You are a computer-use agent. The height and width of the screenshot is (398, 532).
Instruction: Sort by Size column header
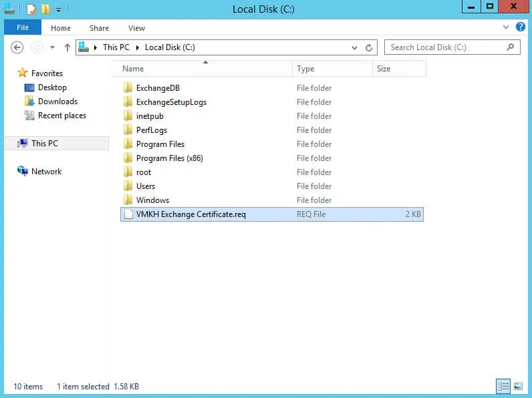400,69
